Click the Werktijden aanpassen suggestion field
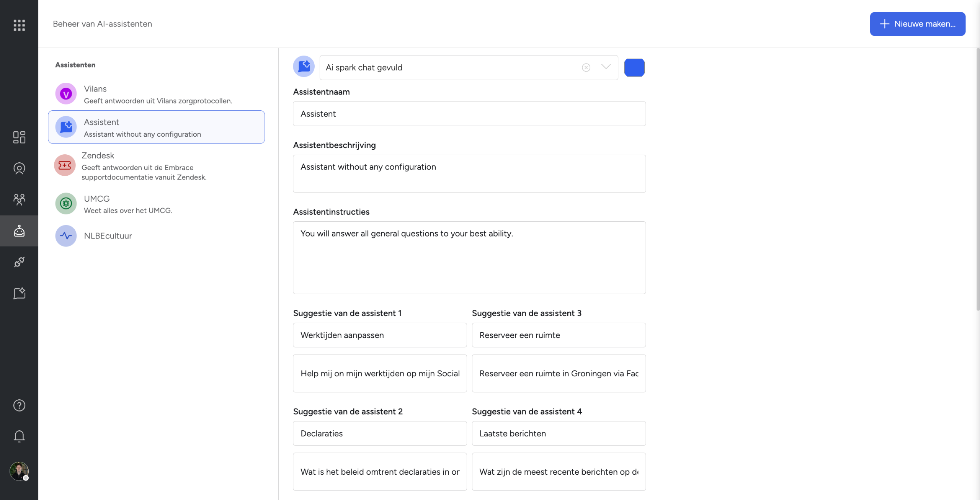This screenshot has width=980, height=500. (380, 335)
